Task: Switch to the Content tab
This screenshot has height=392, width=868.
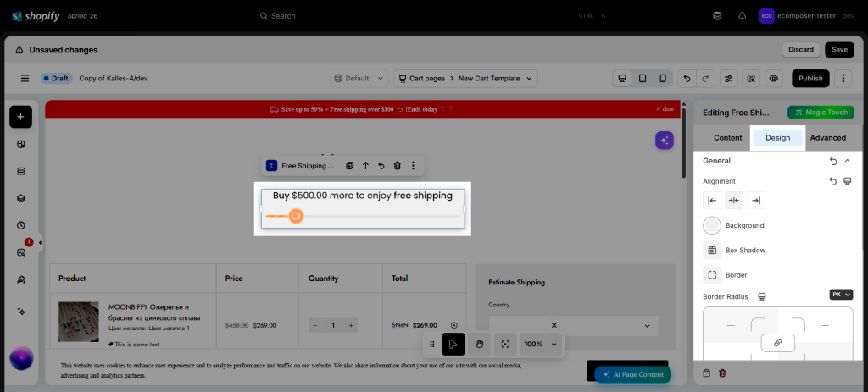Action: (x=727, y=138)
